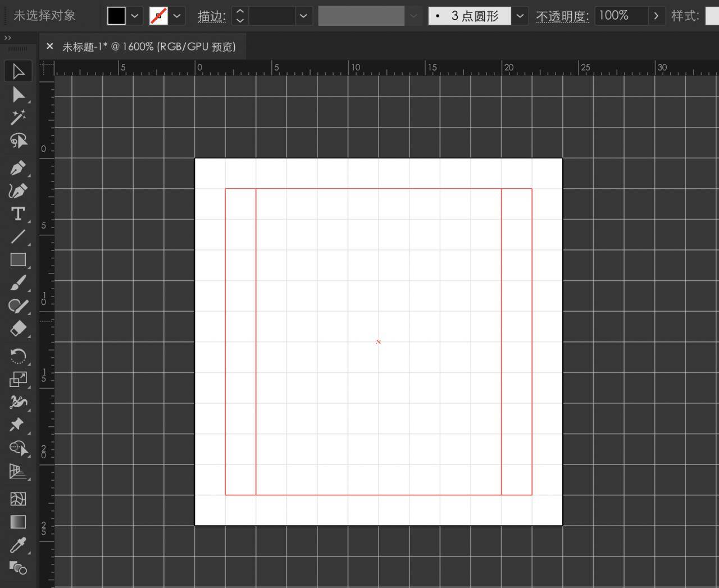Activate the Eraser tool
Image resolution: width=719 pixels, height=588 pixels.
point(18,329)
